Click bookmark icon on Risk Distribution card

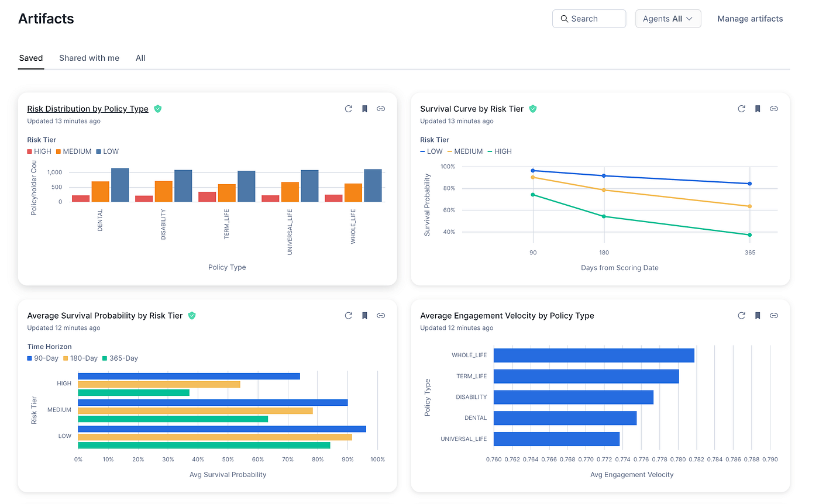pyautogui.click(x=364, y=109)
